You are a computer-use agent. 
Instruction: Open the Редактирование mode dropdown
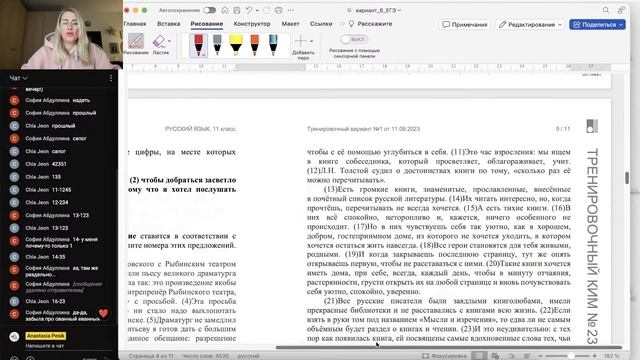coord(530,24)
